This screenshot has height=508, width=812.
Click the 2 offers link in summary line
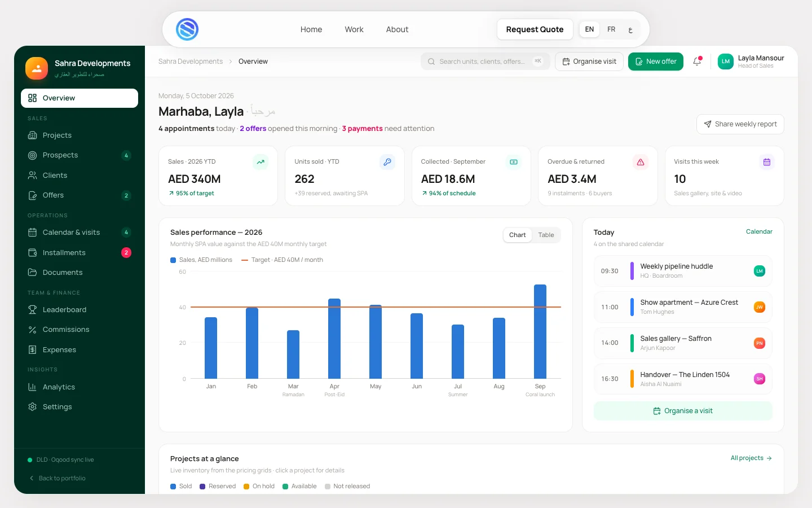(253, 129)
